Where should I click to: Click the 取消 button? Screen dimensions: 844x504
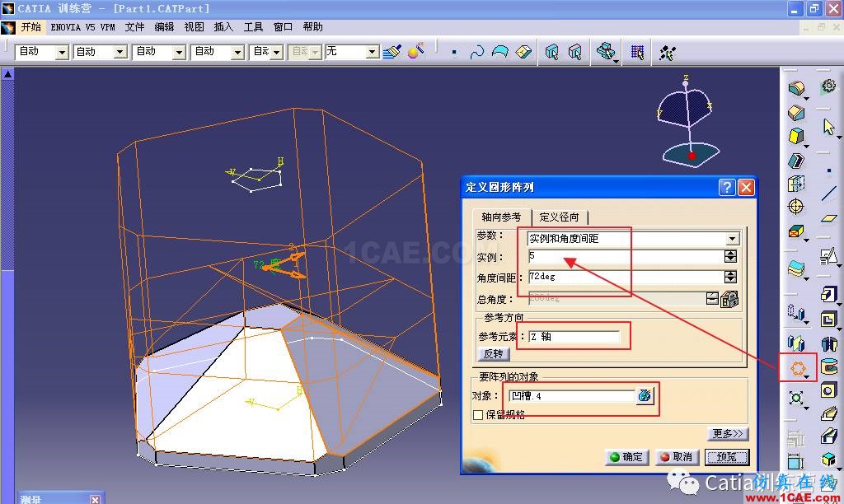pyautogui.click(x=677, y=457)
